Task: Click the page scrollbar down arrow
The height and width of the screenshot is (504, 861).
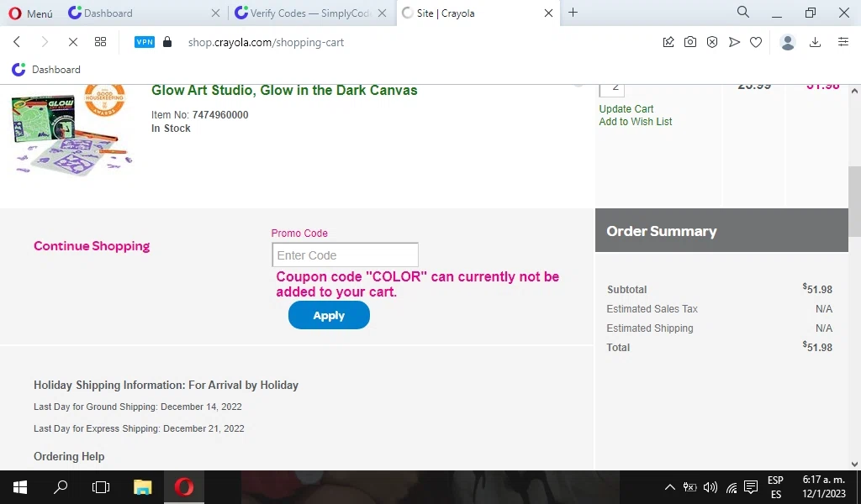Action: point(854,464)
